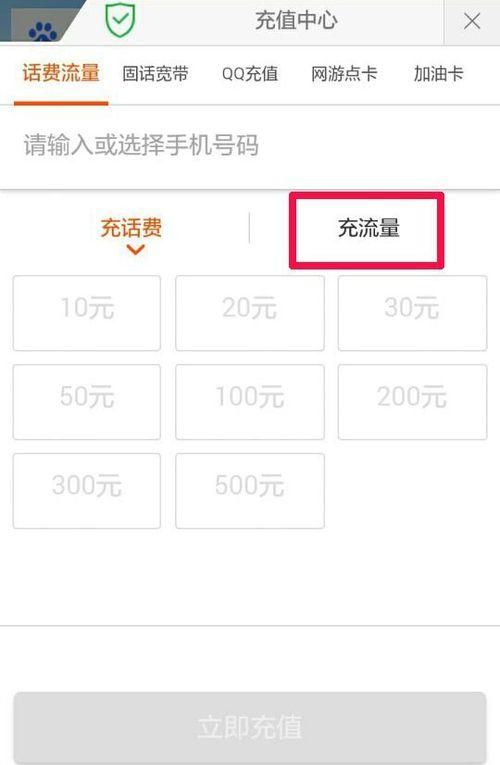Select the 100元 amount option
The image size is (500, 765).
click(250, 402)
